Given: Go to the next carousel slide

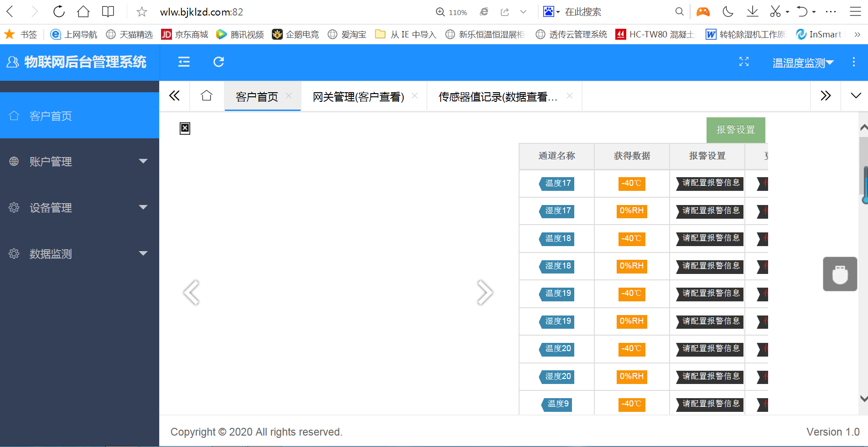Looking at the screenshot, I should pyautogui.click(x=485, y=292).
